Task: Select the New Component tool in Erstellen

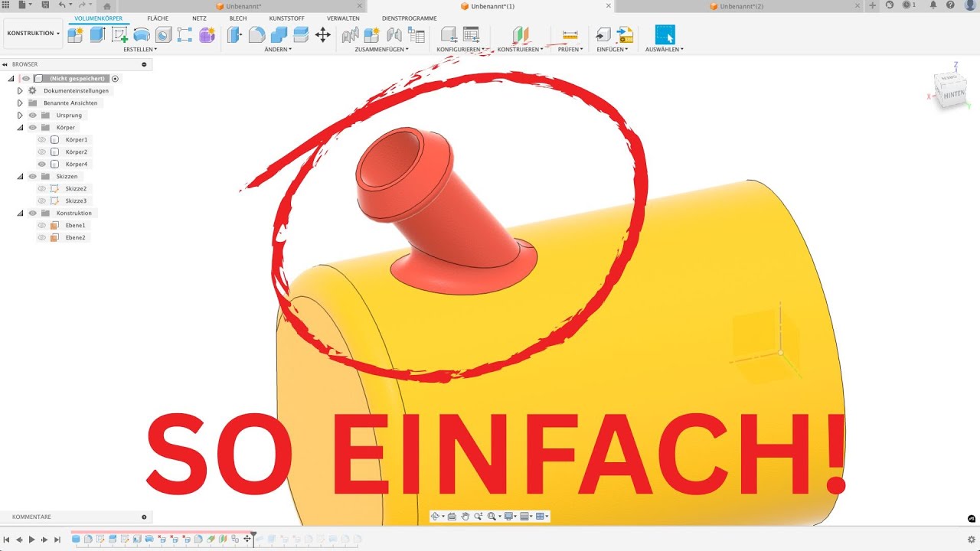Action: [76, 34]
